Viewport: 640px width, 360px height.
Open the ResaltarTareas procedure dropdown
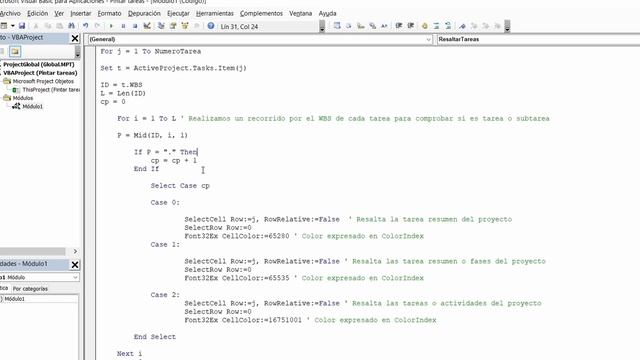point(538,39)
